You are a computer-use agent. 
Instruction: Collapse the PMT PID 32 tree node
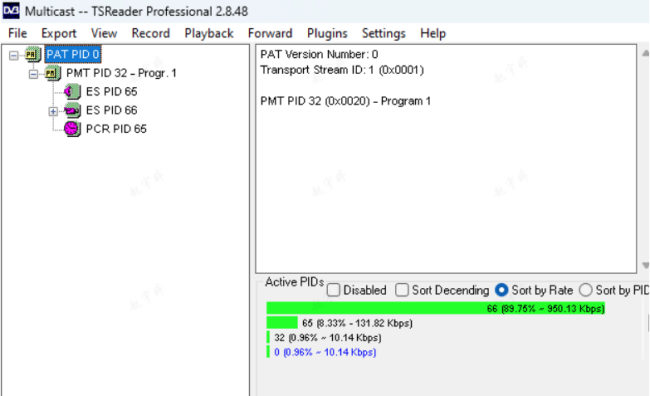(x=34, y=74)
